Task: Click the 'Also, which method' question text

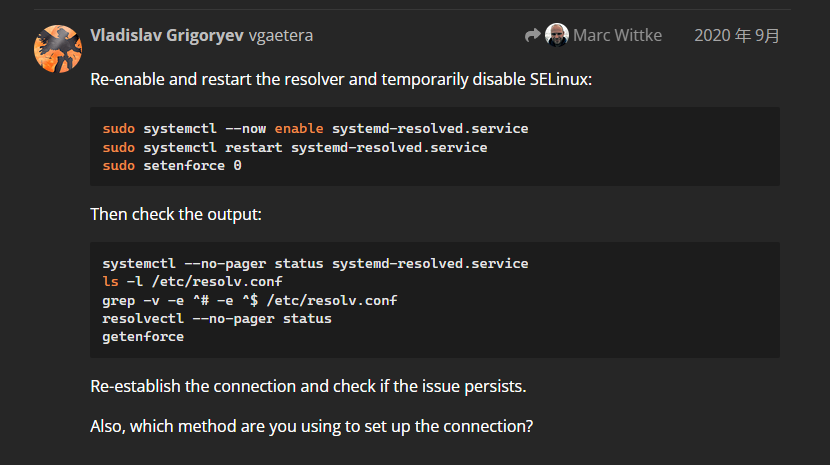Action: (311, 426)
